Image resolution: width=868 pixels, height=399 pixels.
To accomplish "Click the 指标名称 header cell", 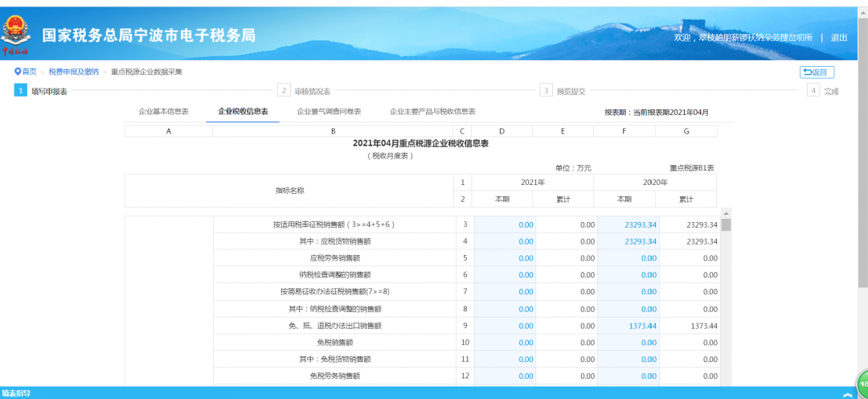I will click(289, 191).
